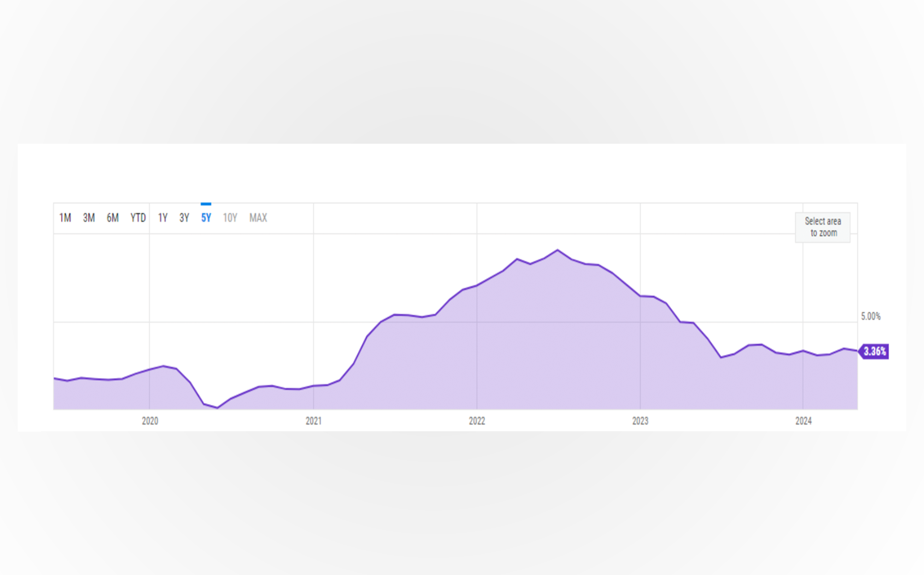Viewport: 924px width, 575px height.
Task: Click the 2020 x-axis label
Action: [150, 421]
